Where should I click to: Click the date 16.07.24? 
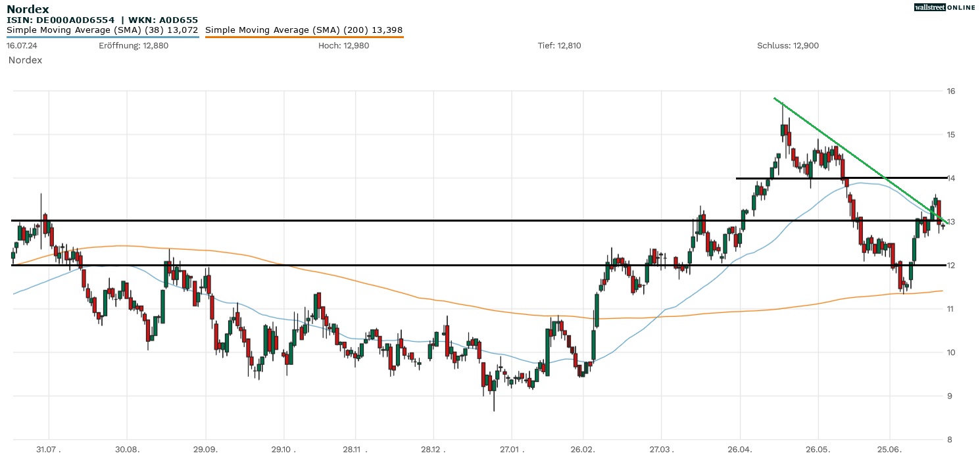(x=20, y=46)
